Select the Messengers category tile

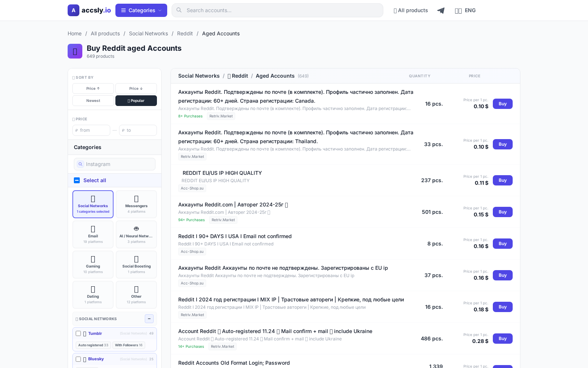[x=136, y=204]
